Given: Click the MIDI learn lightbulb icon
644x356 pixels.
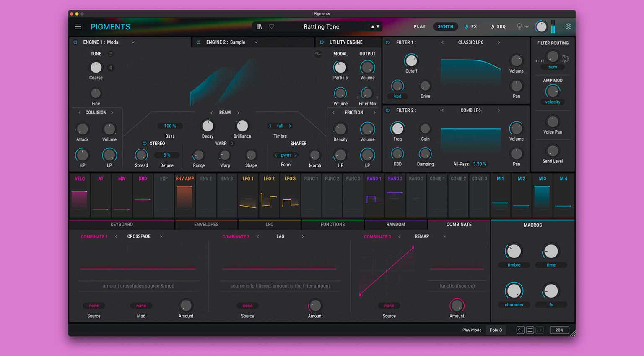Looking at the screenshot, I should (x=520, y=26).
